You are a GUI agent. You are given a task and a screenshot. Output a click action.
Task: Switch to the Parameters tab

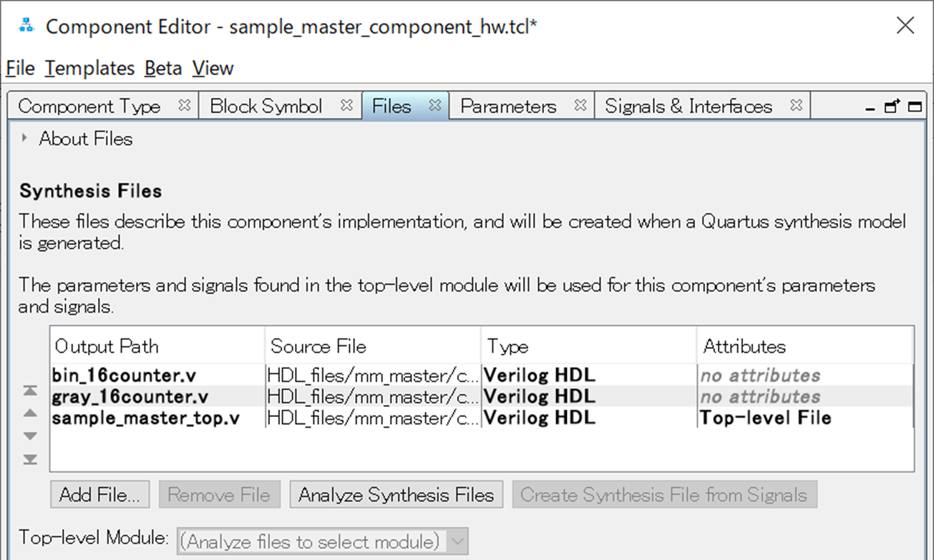click(509, 105)
